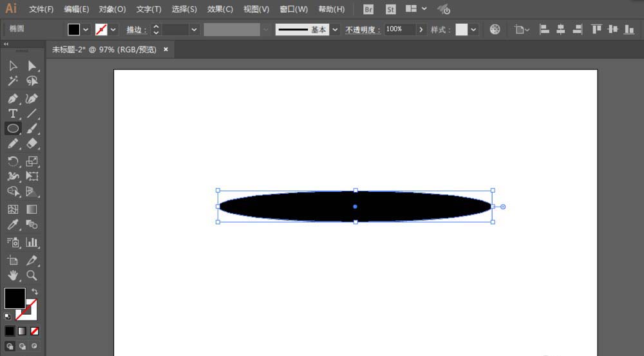The width and height of the screenshot is (644, 356).
Task: Collapse the tools panel double-arrow
Action: click(6, 44)
